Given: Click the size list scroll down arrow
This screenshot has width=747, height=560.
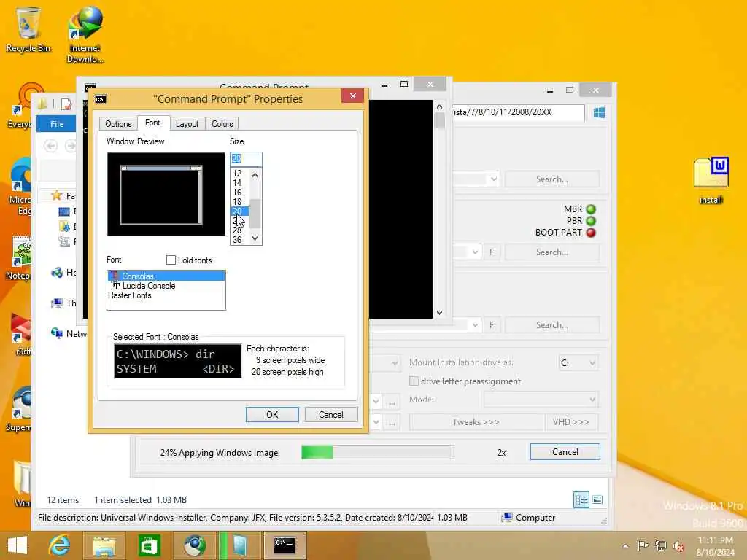Looking at the screenshot, I should click(255, 238).
